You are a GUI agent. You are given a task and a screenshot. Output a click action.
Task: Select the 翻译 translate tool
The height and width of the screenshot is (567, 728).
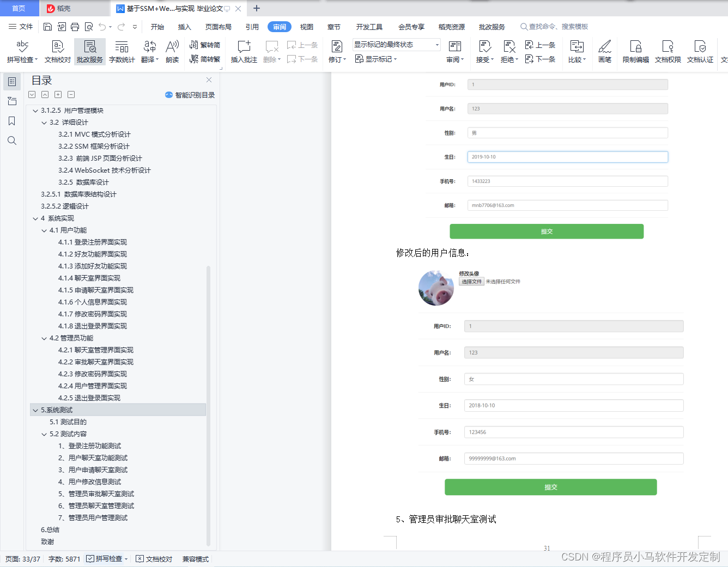click(148, 52)
